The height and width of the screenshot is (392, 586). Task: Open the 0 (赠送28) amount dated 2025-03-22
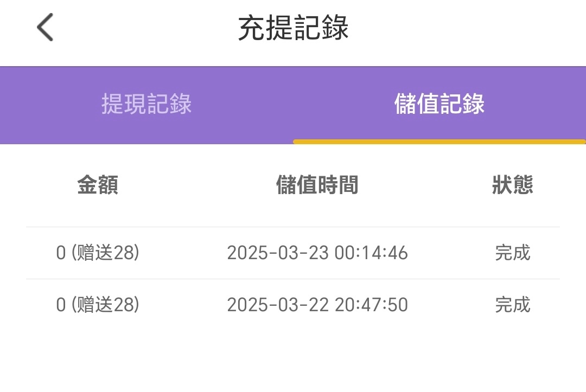pos(98,305)
